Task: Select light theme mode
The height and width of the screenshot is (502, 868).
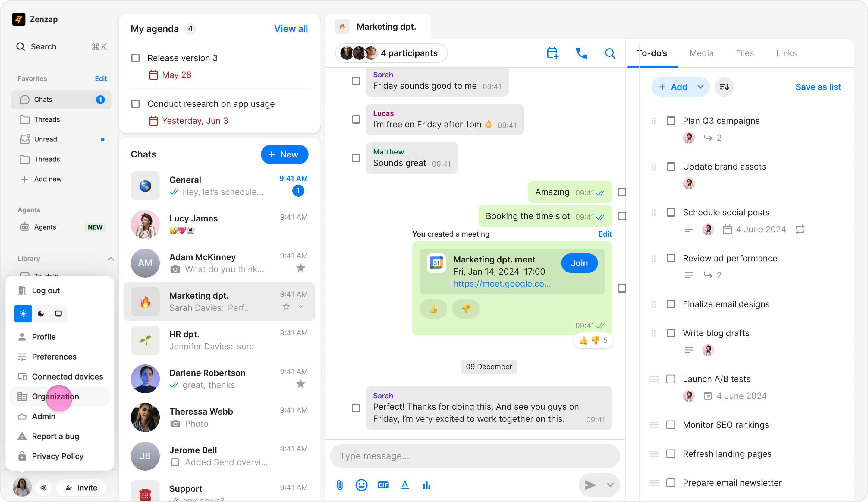Action: point(23,314)
